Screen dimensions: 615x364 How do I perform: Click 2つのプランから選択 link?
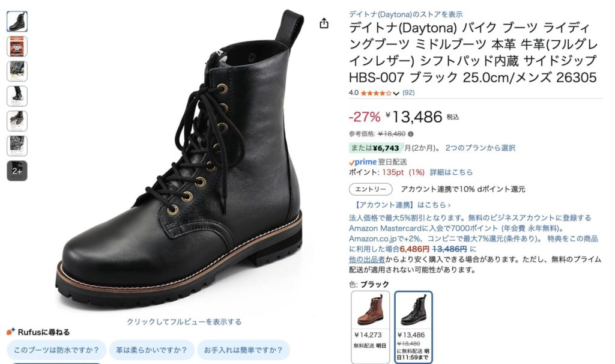[x=480, y=148]
